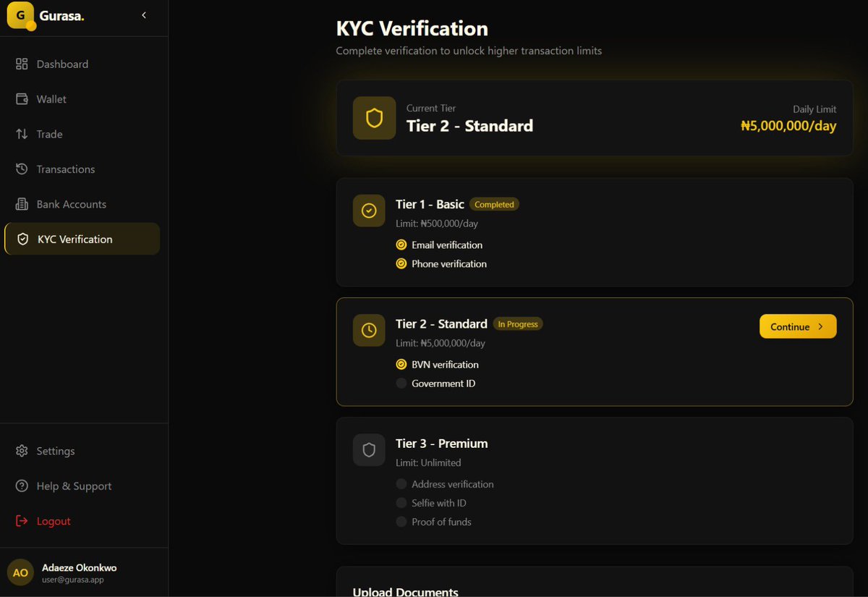
Task: Click the Wallet icon in sidebar
Action: 22,99
